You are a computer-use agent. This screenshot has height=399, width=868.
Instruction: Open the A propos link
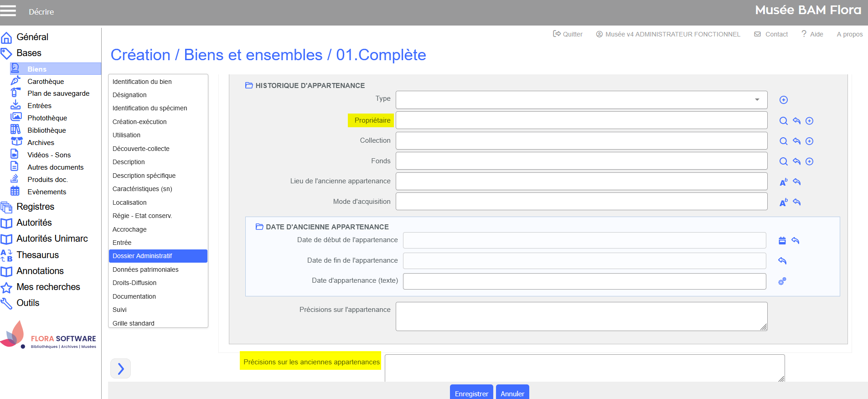click(850, 34)
